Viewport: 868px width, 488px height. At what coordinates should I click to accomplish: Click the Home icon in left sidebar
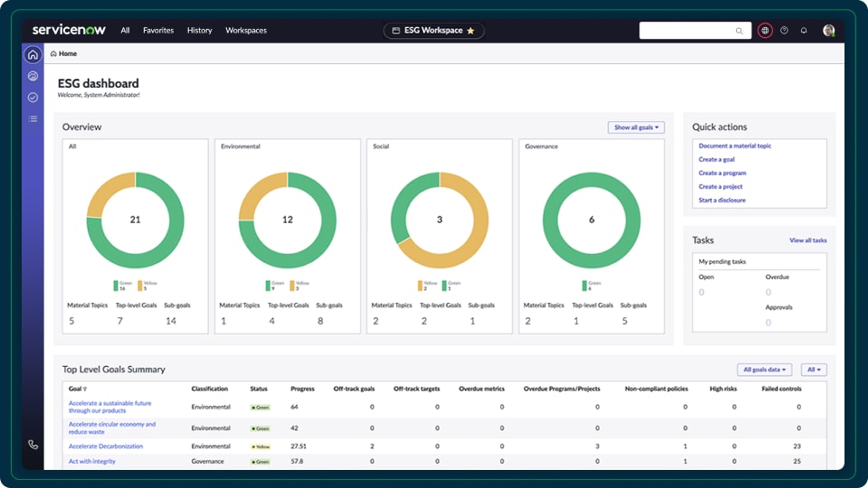point(33,55)
